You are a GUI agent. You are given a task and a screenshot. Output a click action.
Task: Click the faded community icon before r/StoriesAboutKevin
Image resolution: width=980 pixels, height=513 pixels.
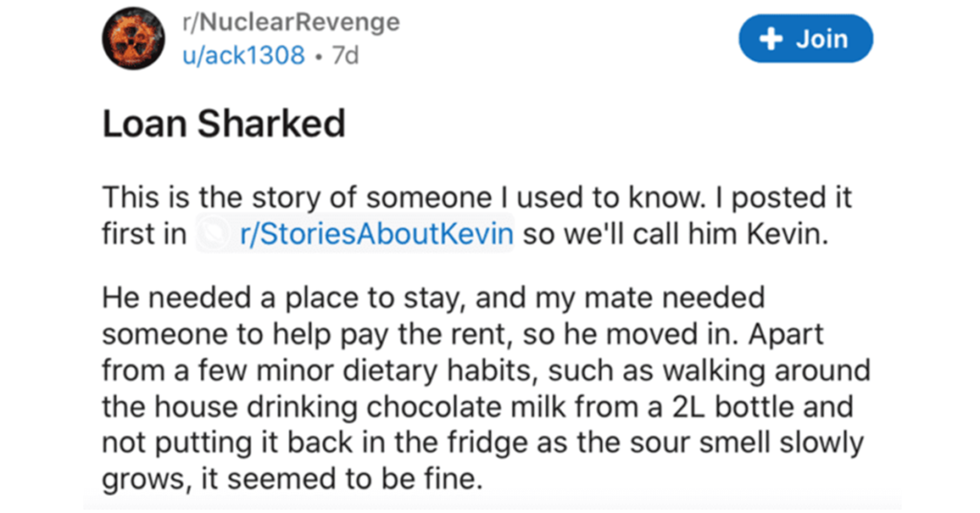coord(215,234)
